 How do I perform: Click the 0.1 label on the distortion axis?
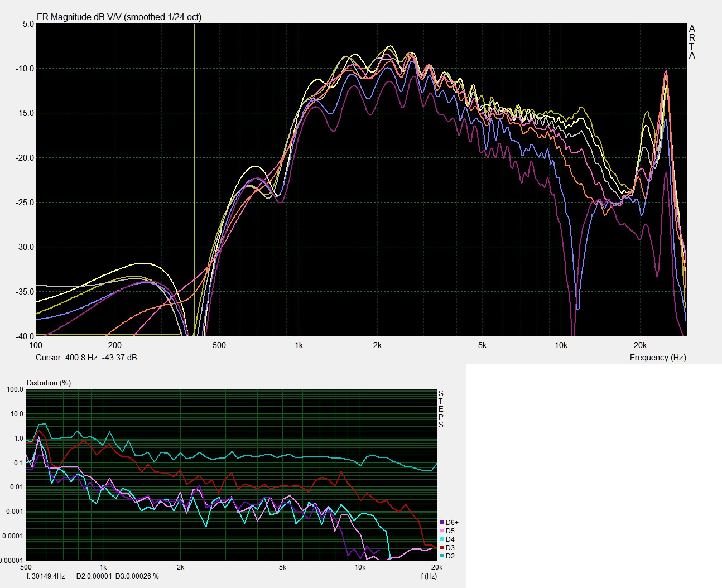pos(18,463)
